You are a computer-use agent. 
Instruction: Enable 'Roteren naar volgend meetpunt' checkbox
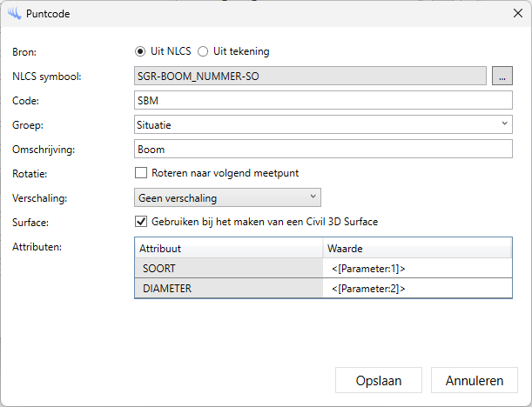click(x=141, y=173)
